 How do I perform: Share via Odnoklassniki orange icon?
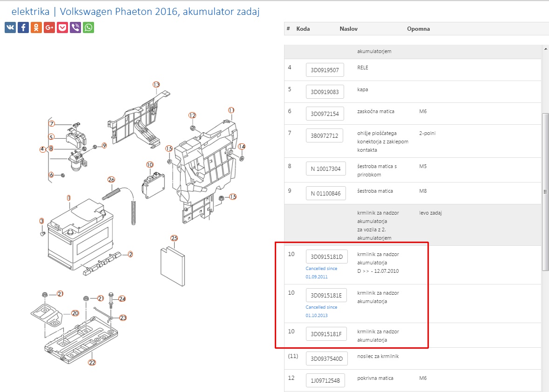pos(36,27)
